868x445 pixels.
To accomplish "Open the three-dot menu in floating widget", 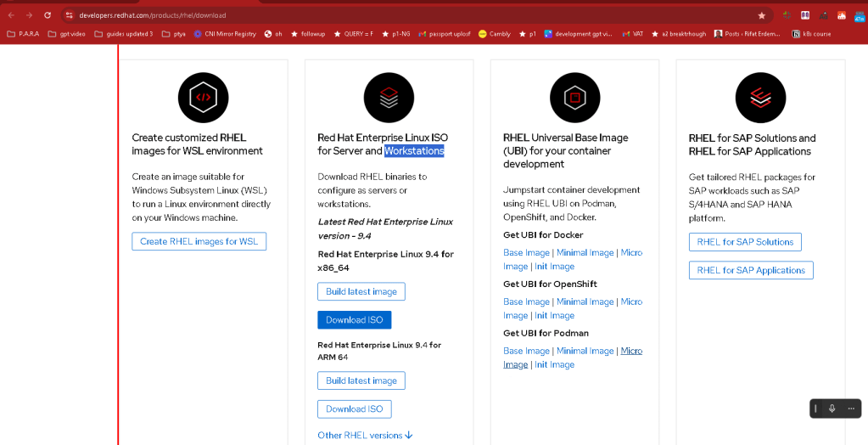I will tap(851, 408).
